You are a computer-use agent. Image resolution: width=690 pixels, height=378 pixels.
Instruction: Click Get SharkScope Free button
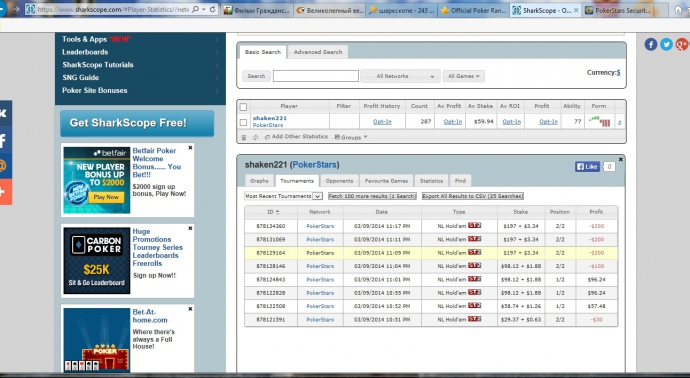(x=137, y=123)
